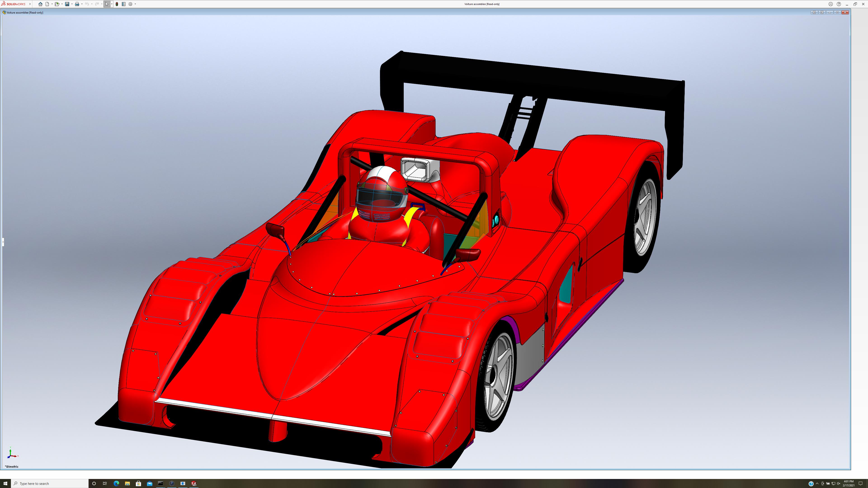Click the Print icon

77,4
